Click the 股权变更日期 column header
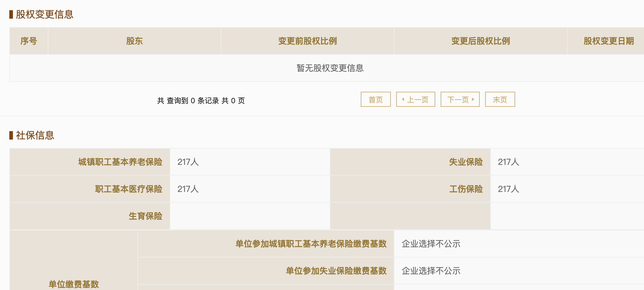Viewport: 644px width, 290px height. (609, 41)
